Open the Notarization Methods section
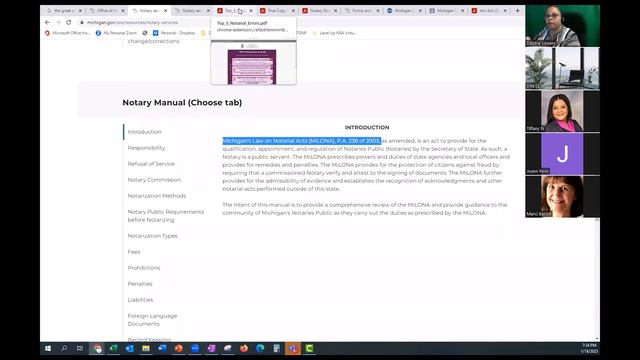Image resolution: width=640 pixels, height=360 pixels. click(157, 196)
